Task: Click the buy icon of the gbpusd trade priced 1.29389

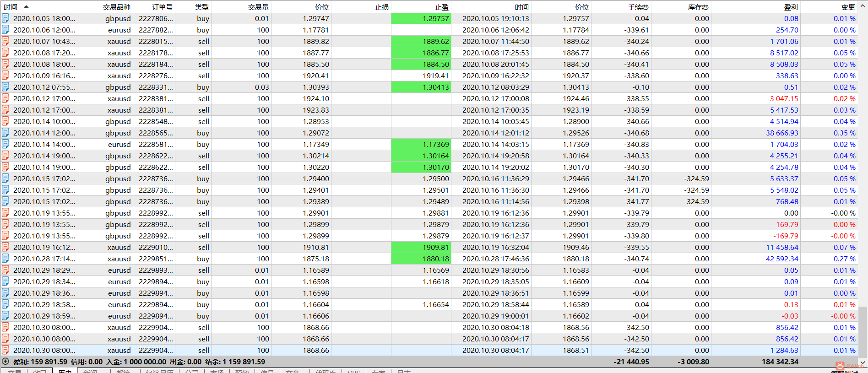Action: [x=5, y=201]
